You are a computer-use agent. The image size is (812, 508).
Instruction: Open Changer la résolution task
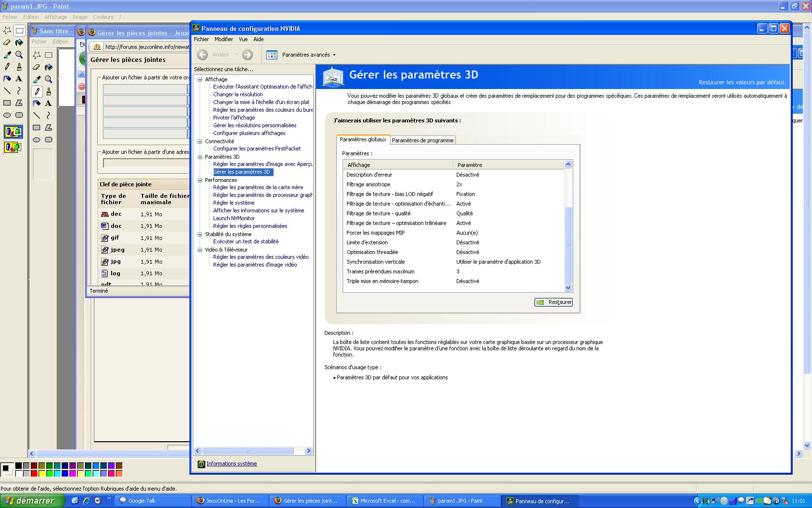pyautogui.click(x=238, y=94)
